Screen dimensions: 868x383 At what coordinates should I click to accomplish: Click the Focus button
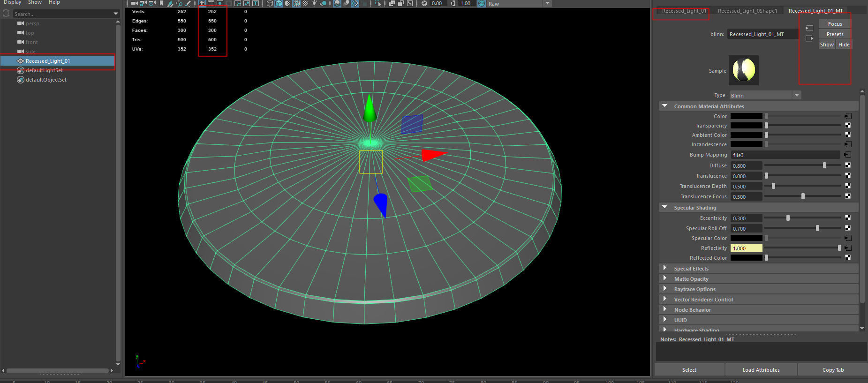point(835,24)
